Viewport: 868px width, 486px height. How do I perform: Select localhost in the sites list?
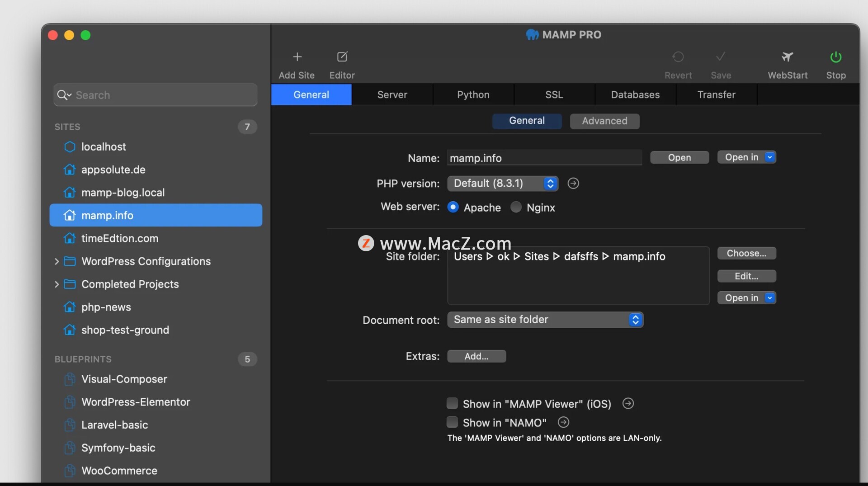click(156, 147)
